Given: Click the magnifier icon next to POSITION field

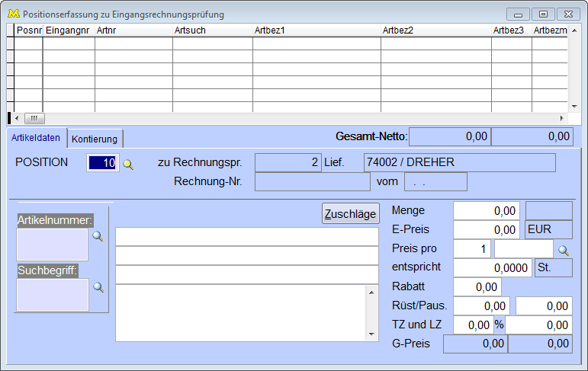Looking at the screenshot, I should click(128, 164).
